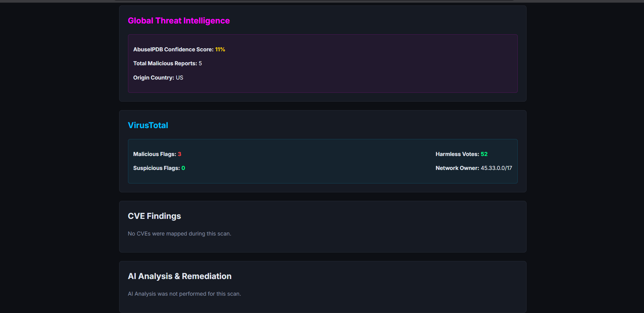Select the AI Analysis & Remediation heading
The image size is (644, 313).
180,276
